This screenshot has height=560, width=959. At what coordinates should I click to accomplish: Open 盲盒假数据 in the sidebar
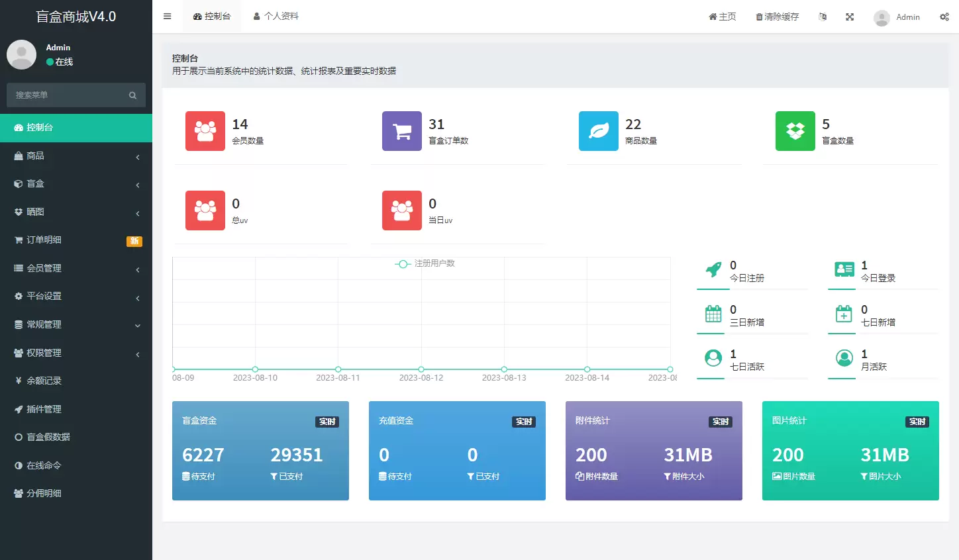(76, 437)
